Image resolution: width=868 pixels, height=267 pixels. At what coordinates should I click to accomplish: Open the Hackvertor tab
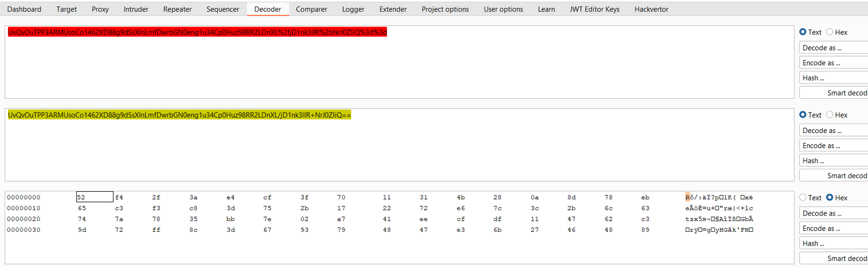(651, 9)
